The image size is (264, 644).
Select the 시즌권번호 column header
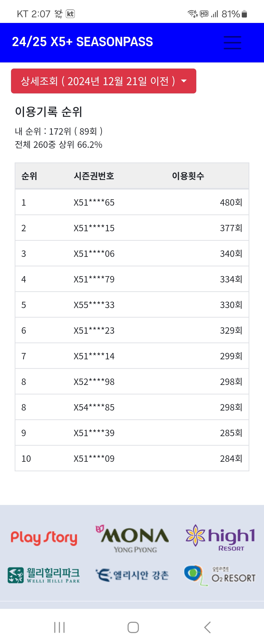click(x=94, y=176)
